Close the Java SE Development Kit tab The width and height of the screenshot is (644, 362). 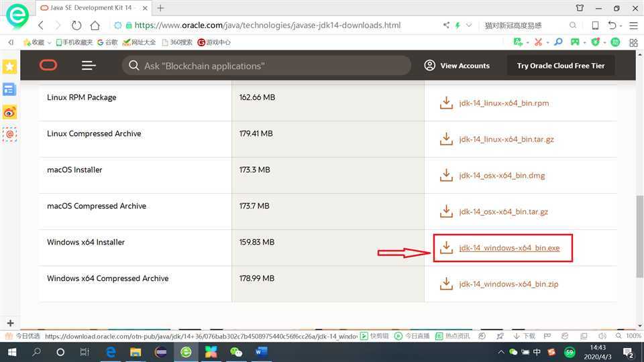point(145,8)
